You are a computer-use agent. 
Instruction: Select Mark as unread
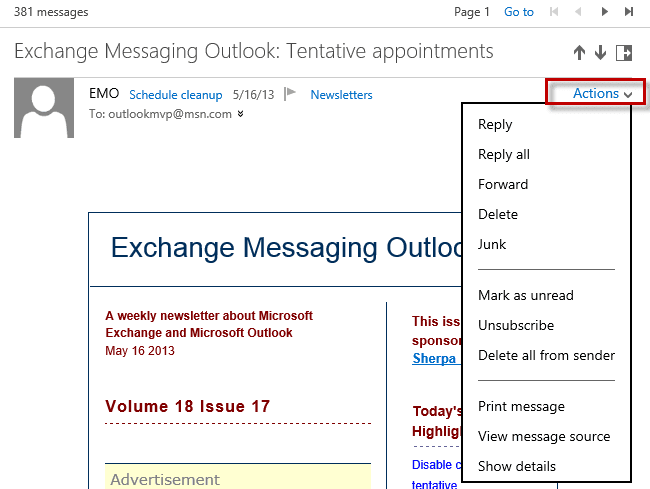pos(526,295)
